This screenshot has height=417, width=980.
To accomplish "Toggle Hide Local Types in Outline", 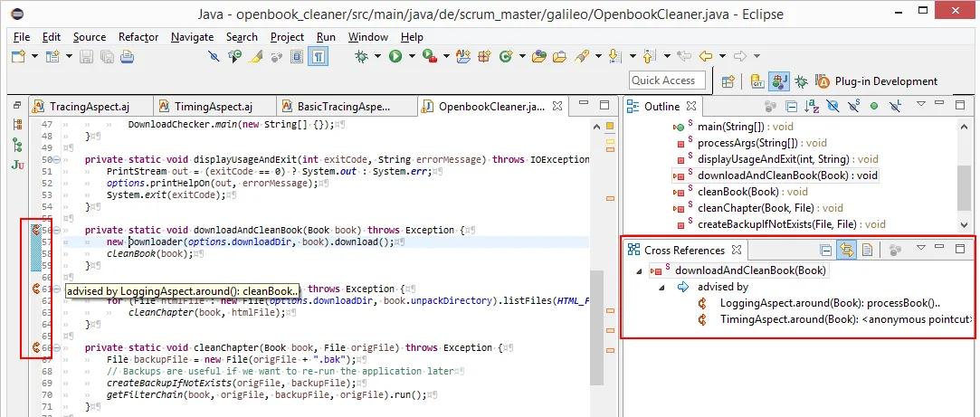I will click(895, 106).
